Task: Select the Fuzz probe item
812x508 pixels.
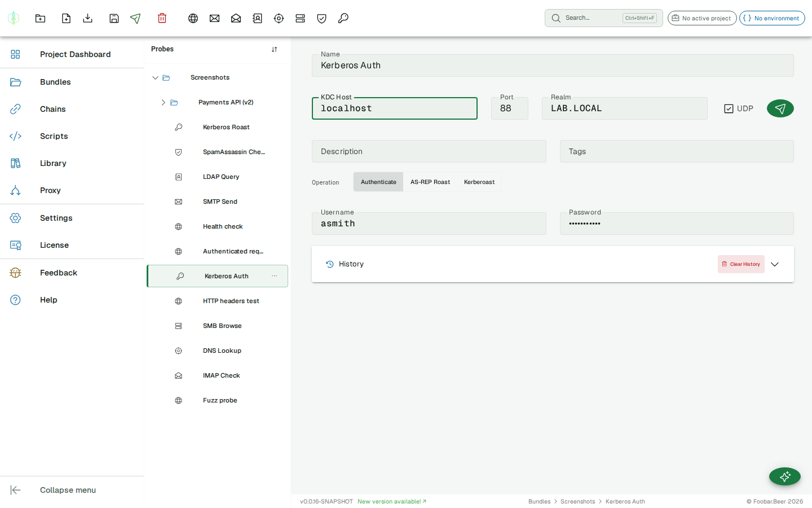Action: coord(217,400)
